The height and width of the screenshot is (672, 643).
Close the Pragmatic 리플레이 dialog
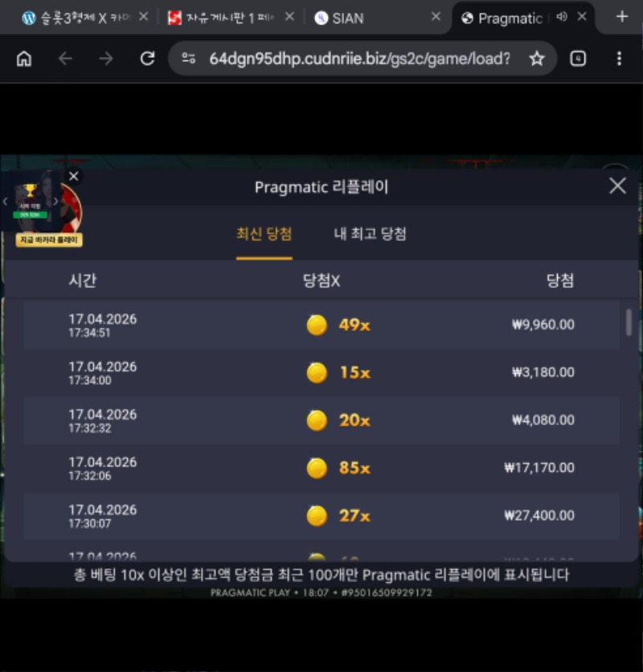(618, 186)
